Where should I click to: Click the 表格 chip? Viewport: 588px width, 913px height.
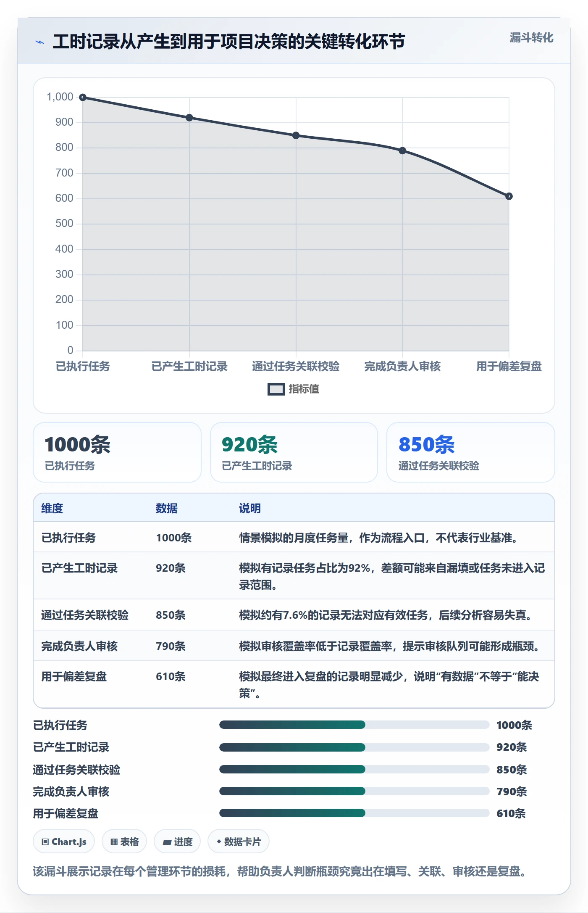[x=124, y=842]
